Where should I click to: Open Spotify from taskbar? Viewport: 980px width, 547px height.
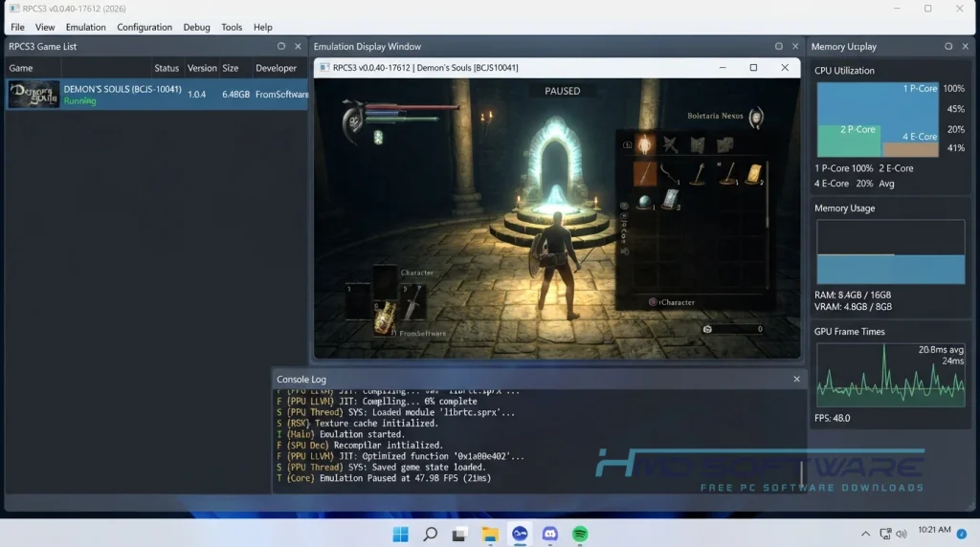tap(580, 534)
